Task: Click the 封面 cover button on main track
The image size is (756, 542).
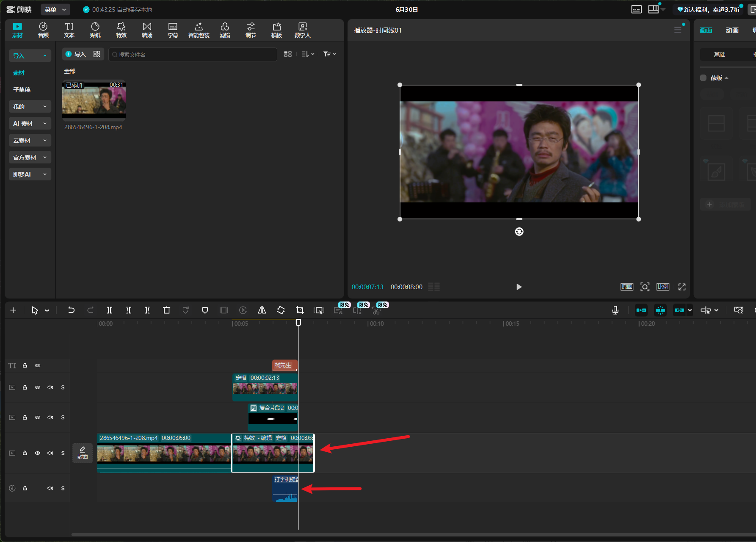Action: (83, 453)
